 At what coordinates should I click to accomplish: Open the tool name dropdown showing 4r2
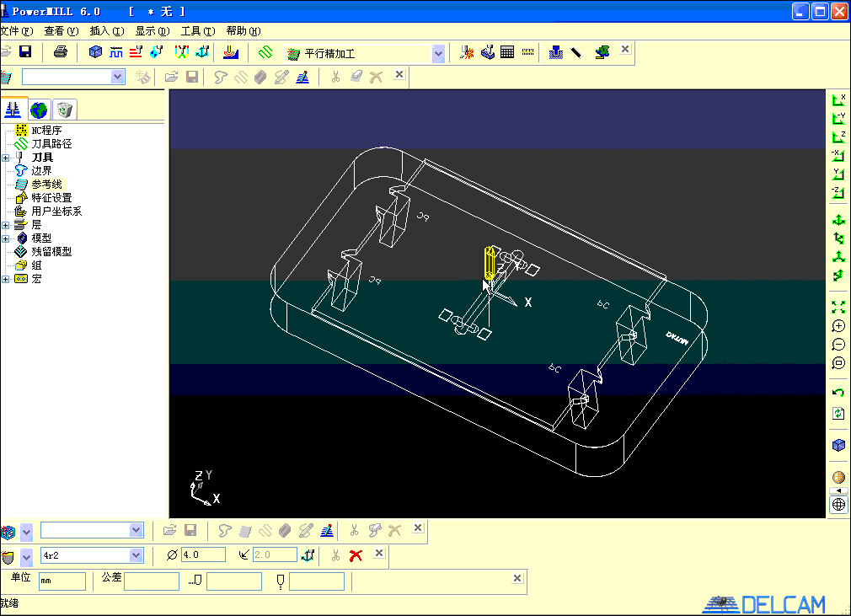(136, 555)
